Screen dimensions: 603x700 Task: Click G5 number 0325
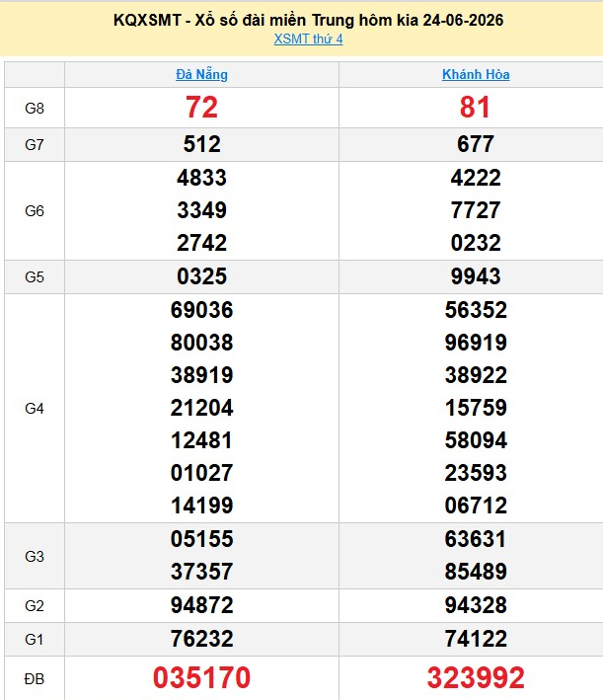(201, 276)
